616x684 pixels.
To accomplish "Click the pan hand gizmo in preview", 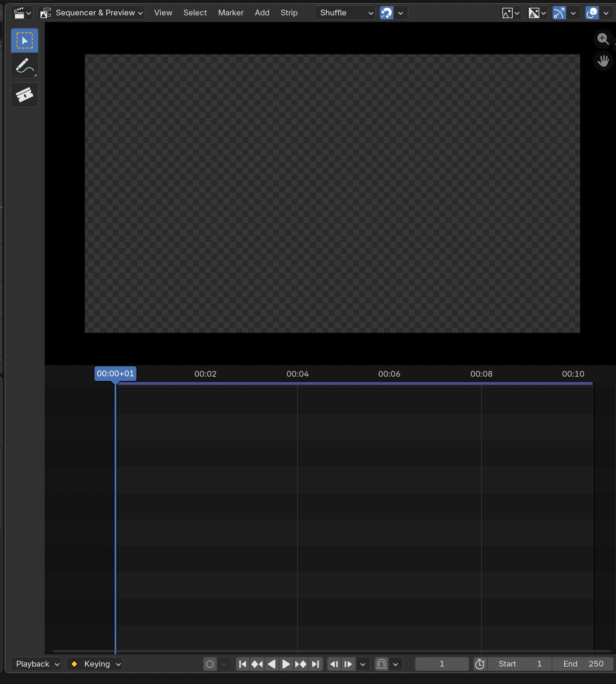I will point(603,61).
